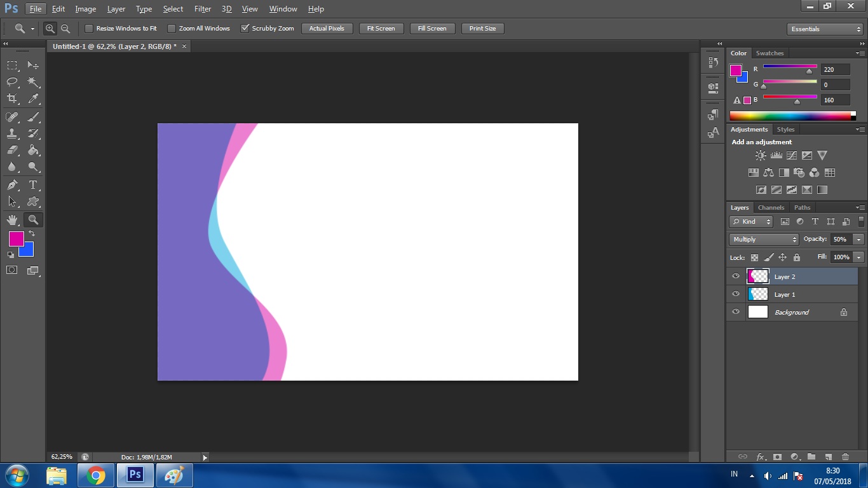Open the Multiply blend mode dropdown
The image size is (868, 488).
764,240
